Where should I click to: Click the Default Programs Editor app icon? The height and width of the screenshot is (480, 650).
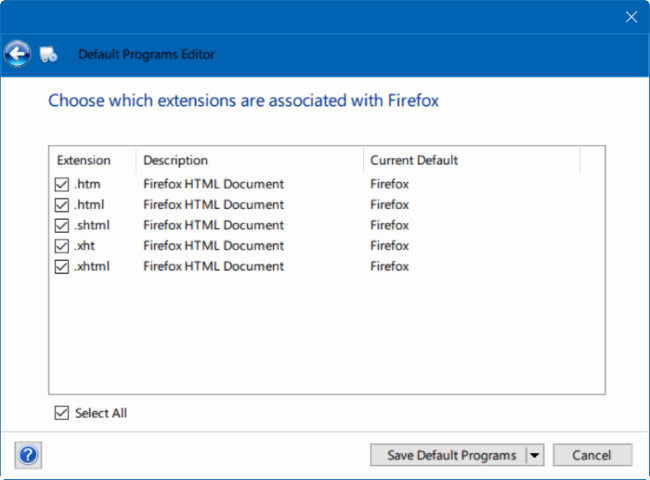click(49, 54)
